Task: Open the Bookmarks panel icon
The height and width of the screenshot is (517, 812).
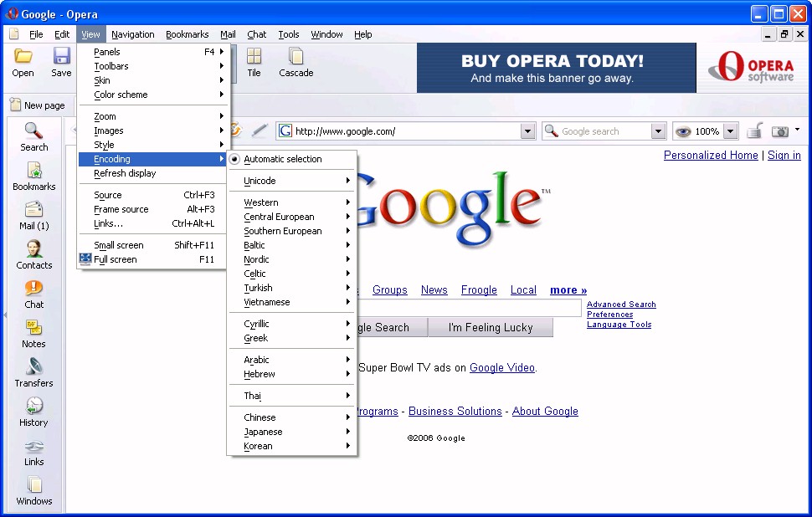Action: 33,170
